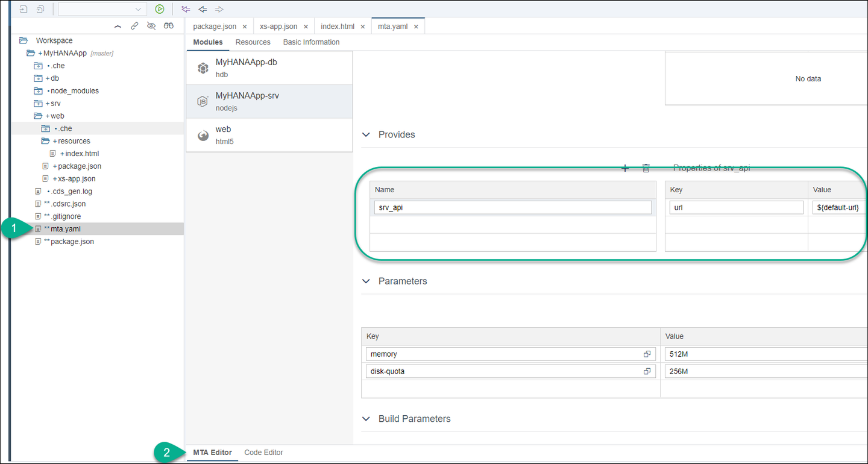Open value help icon in the disk-quota key field

pyautogui.click(x=647, y=372)
